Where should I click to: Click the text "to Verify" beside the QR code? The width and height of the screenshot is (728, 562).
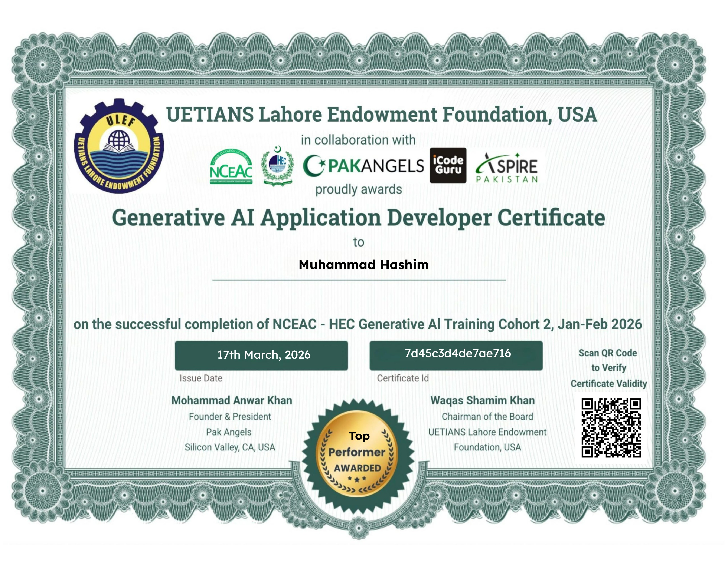[609, 368]
